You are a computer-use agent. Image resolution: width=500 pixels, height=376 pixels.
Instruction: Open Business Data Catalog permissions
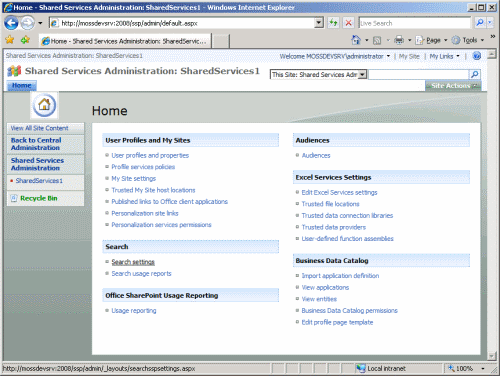[350, 310]
